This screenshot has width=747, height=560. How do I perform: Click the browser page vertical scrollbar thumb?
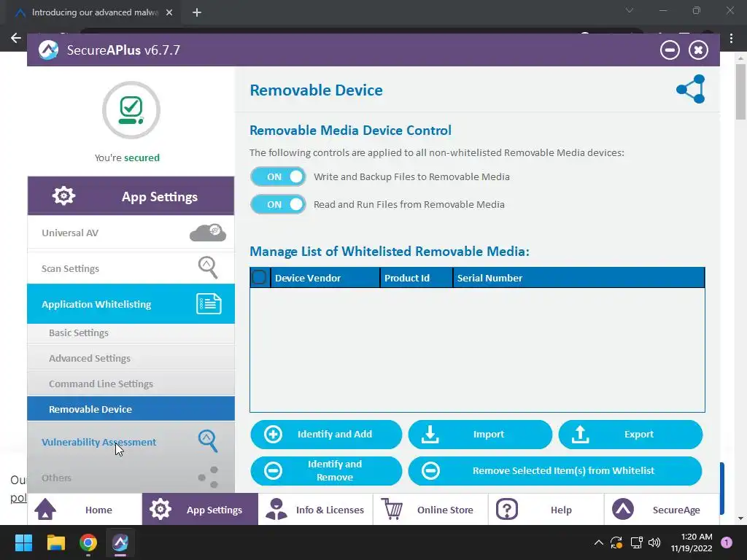[x=740, y=91]
